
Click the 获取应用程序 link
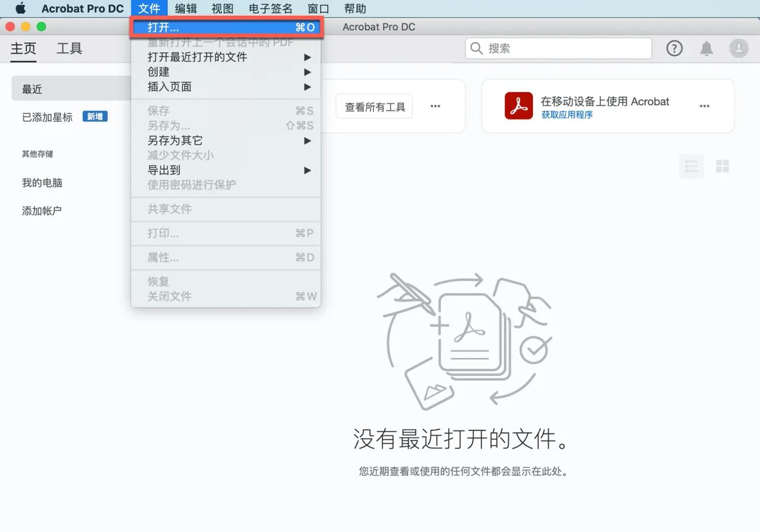coord(566,115)
